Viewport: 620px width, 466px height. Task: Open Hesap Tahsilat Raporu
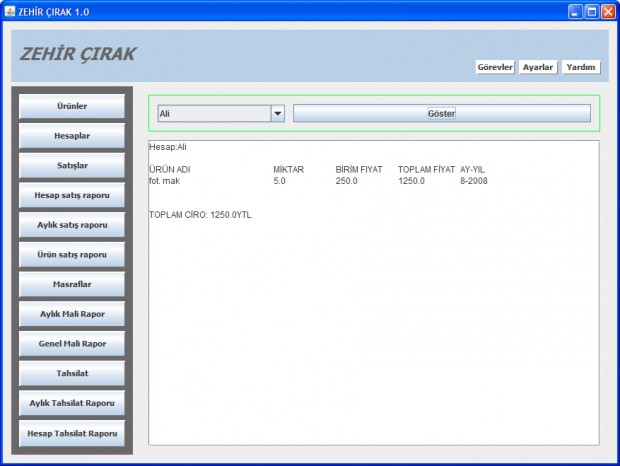click(72, 433)
